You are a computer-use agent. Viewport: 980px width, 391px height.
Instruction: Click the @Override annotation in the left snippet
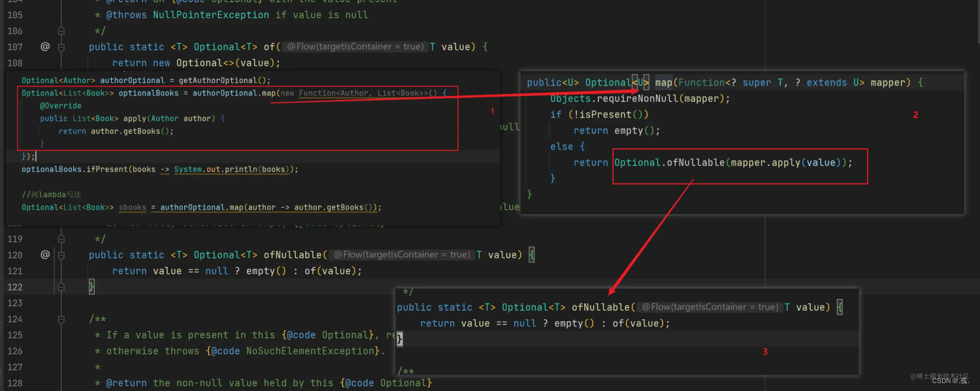(x=61, y=106)
